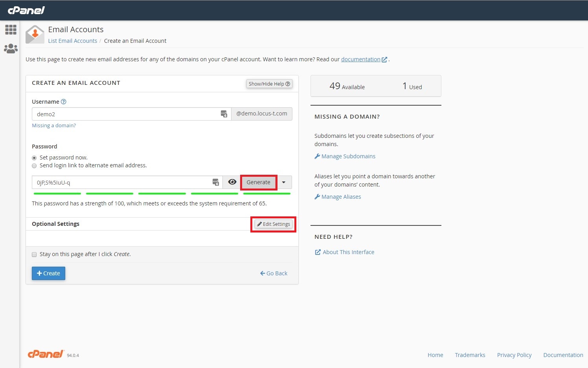Expand Optional Settings via Edit Settings
Viewport: 588px width, 368px height.
point(274,224)
